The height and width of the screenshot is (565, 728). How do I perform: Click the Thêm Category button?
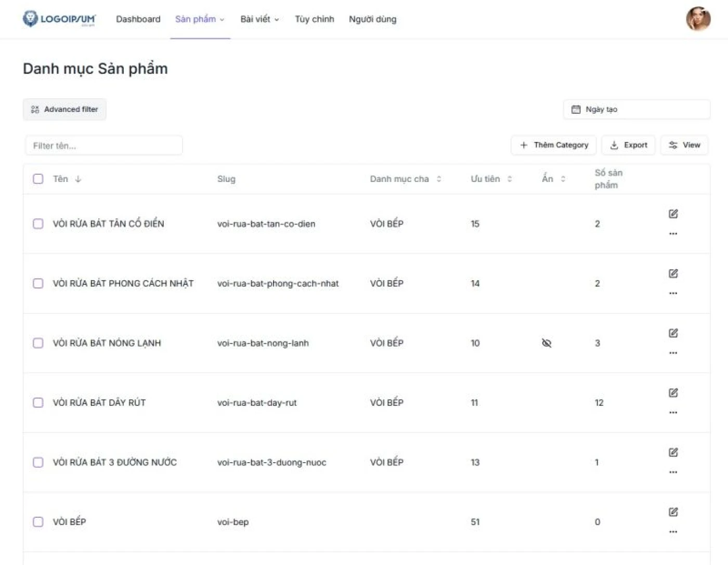554,145
